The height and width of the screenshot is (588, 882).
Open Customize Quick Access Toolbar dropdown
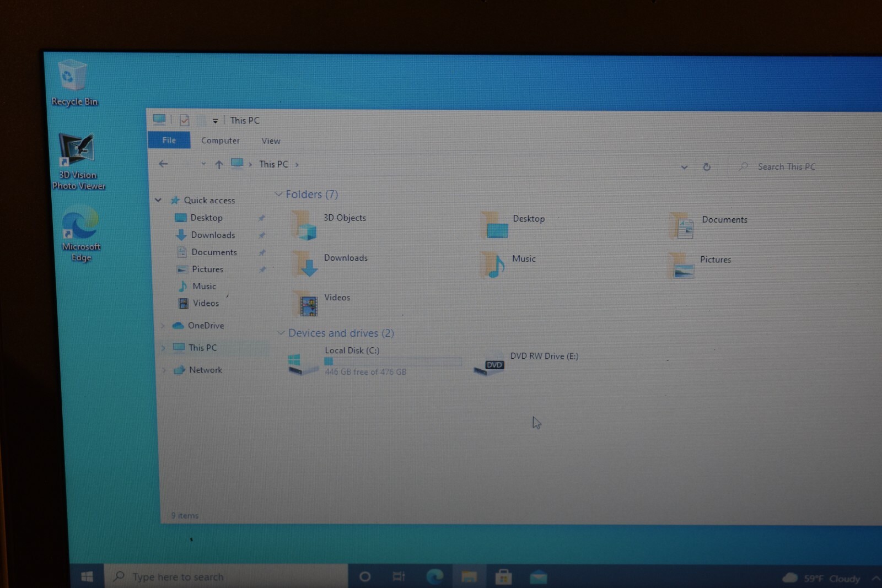click(x=215, y=121)
